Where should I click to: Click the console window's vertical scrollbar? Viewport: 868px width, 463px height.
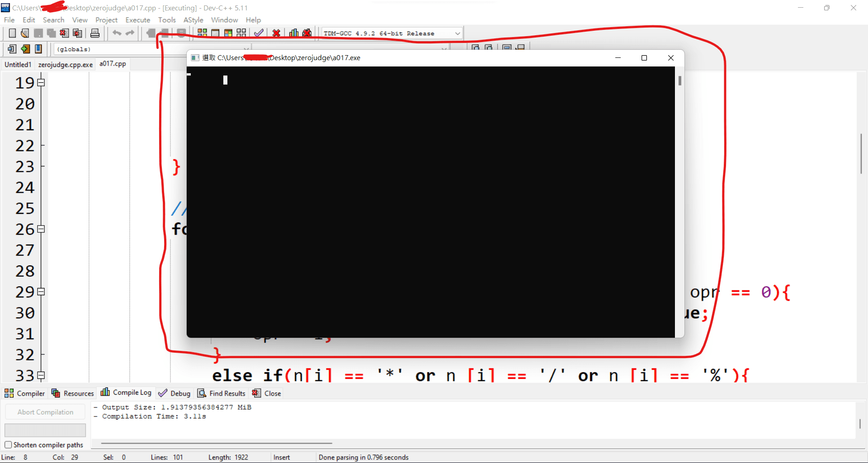click(679, 80)
